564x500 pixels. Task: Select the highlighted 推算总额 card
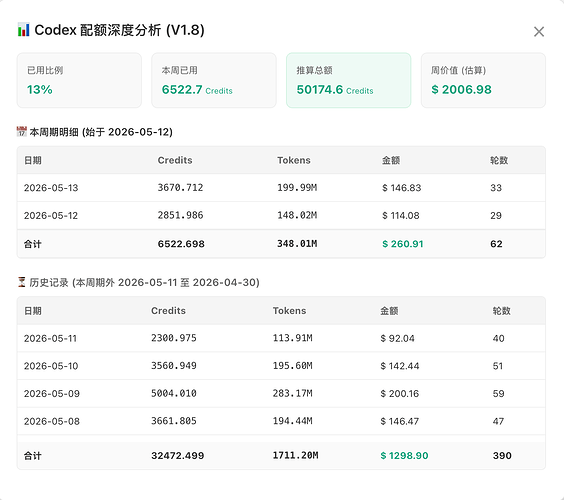[x=349, y=80]
